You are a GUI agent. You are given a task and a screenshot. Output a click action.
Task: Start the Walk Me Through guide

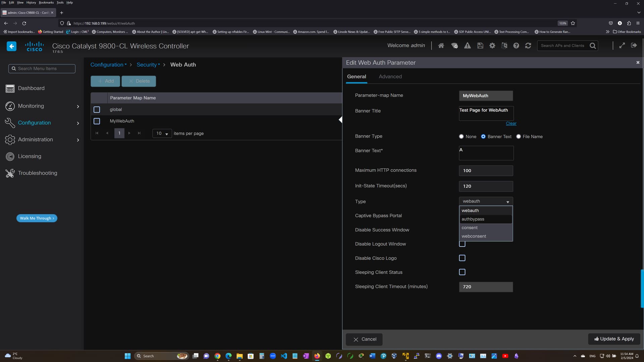coord(37,218)
